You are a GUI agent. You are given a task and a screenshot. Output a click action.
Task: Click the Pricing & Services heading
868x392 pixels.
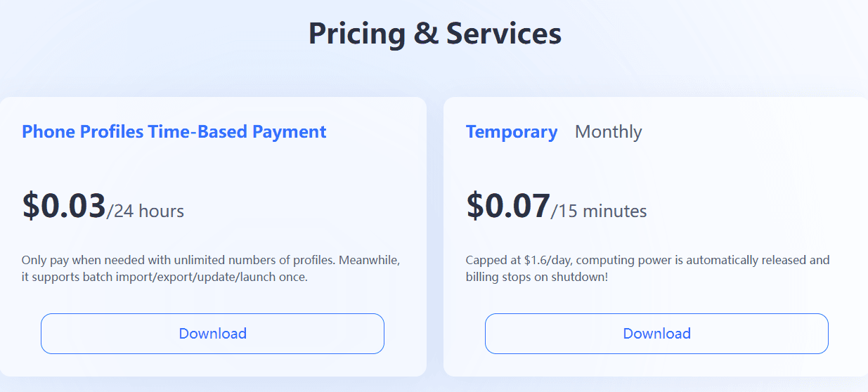tap(434, 34)
